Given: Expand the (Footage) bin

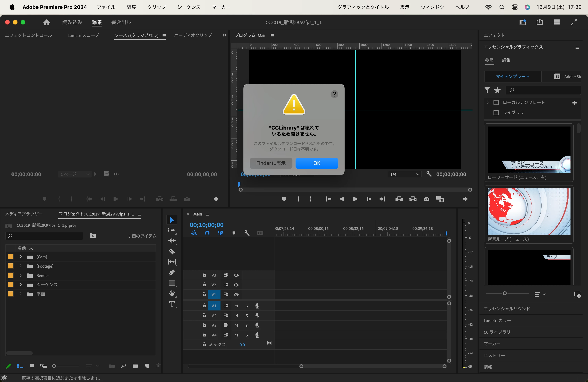Looking at the screenshot, I should coord(21,266).
